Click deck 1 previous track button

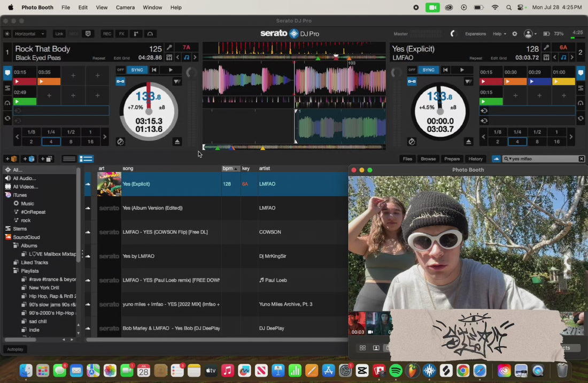click(x=154, y=70)
